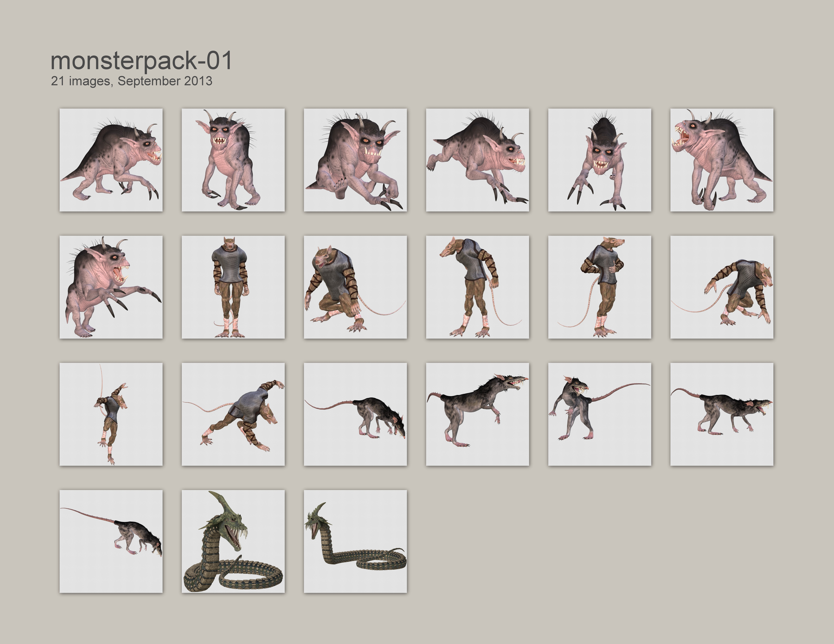Image resolution: width=834 pixels, height=644 pixels.
Task: Select the small rat-man seen from above thumbnail
Action: tap(111, 414)
